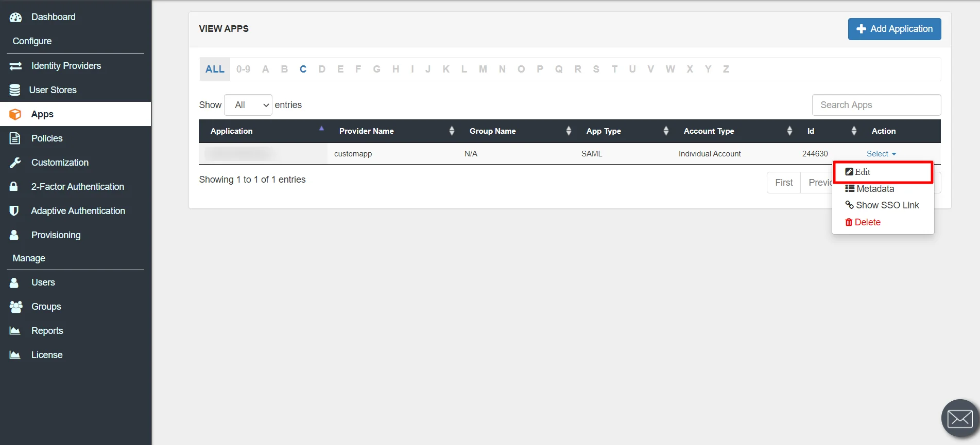
Task: Click the SAML app type cell
Action: [x=592, y=154]
